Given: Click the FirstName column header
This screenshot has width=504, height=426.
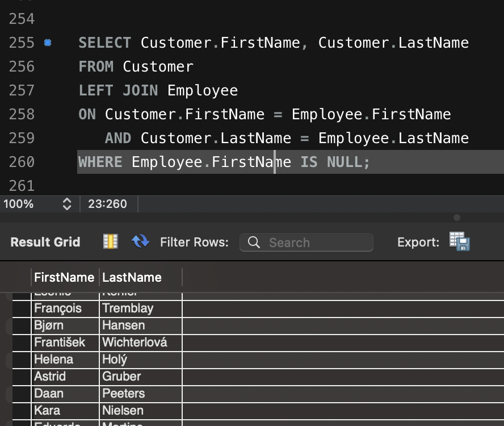Looking at the screenshot, I should 65,277.
